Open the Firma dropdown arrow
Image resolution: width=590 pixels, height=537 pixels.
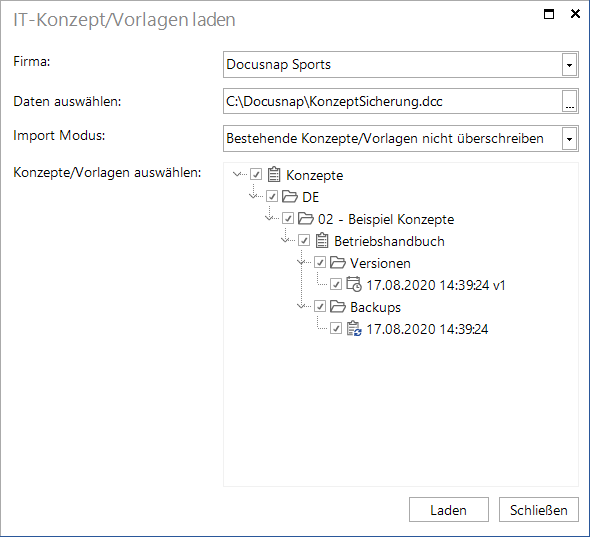(570, 65)
